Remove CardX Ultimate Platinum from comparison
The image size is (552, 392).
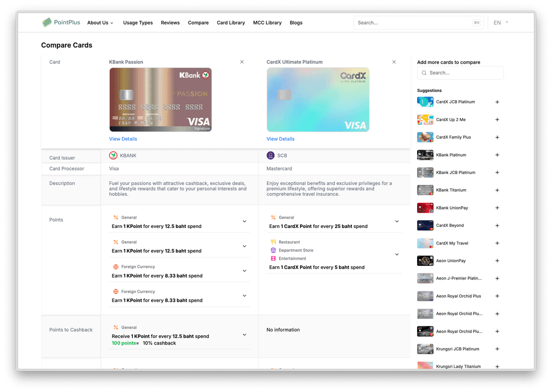tap(394, 62)
